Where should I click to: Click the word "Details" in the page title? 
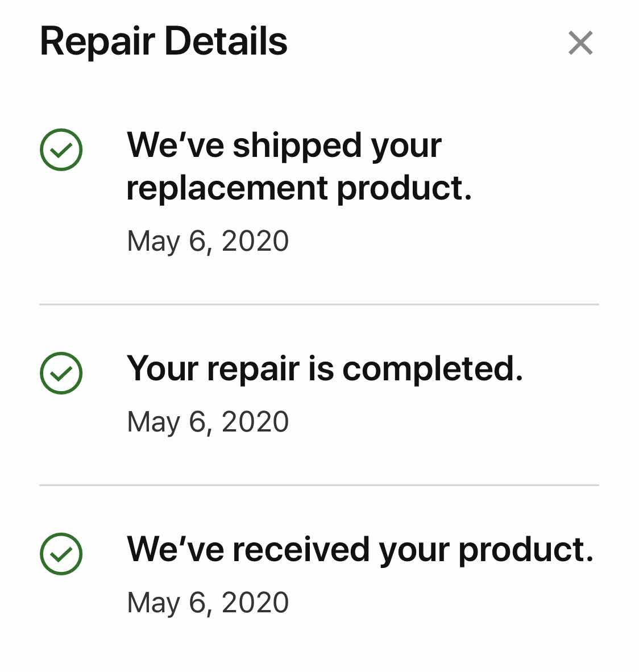pyautogui.click(x=226, y=41)
